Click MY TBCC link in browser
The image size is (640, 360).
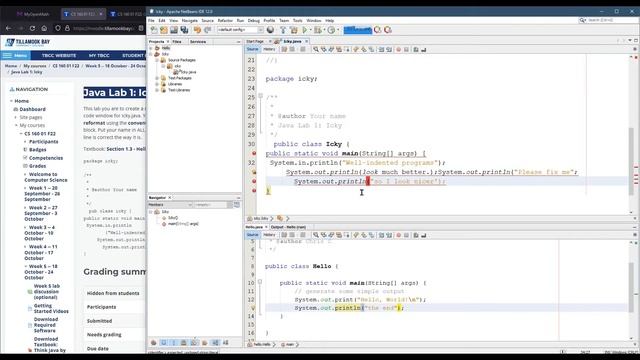[99, 56]
